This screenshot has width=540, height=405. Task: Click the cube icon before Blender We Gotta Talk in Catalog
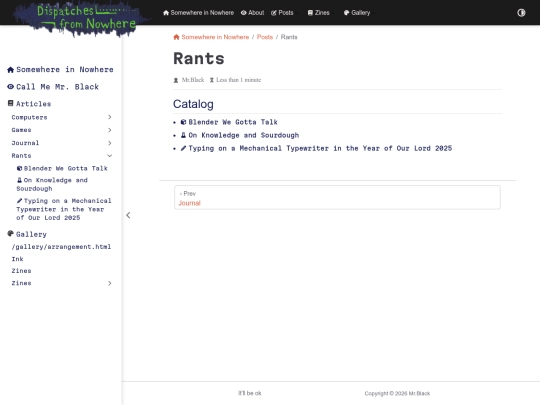coord(184,122)
